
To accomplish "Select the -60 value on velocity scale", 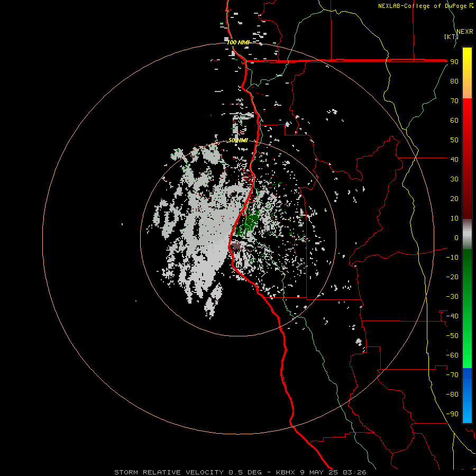I will (452, 355).
